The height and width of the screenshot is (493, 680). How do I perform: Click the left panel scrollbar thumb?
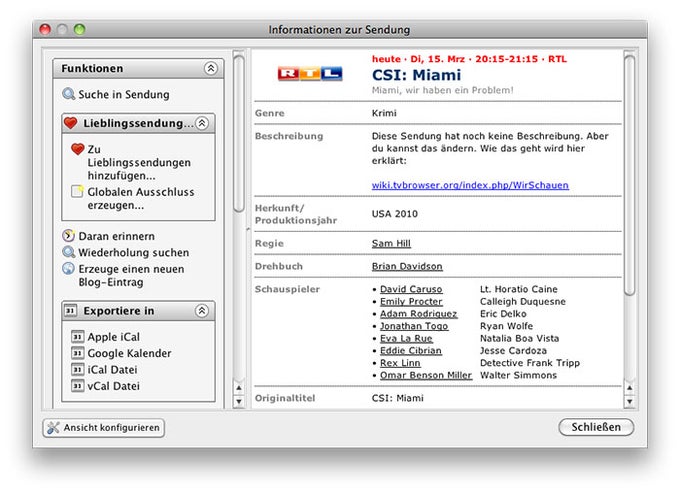tap(239, 134)
